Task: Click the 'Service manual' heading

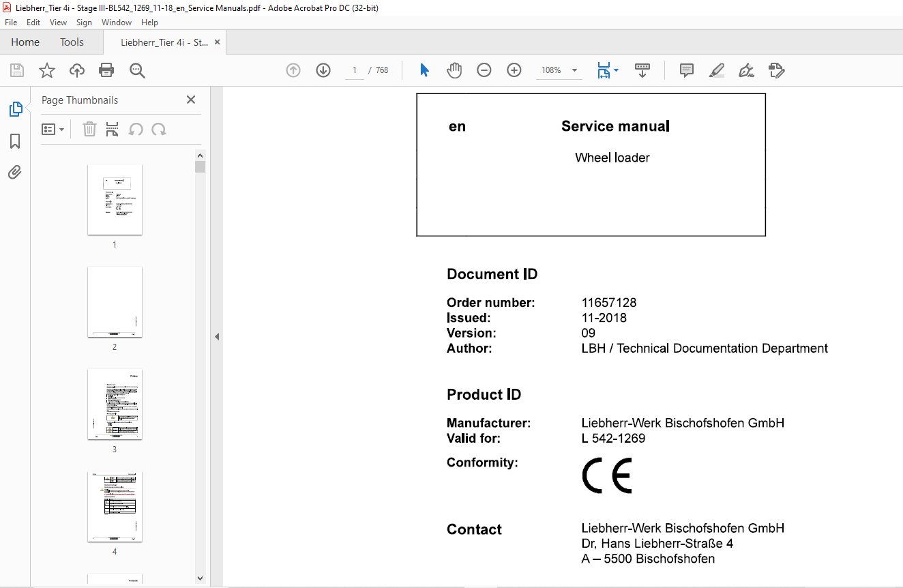Action: [x=615, y=126]
